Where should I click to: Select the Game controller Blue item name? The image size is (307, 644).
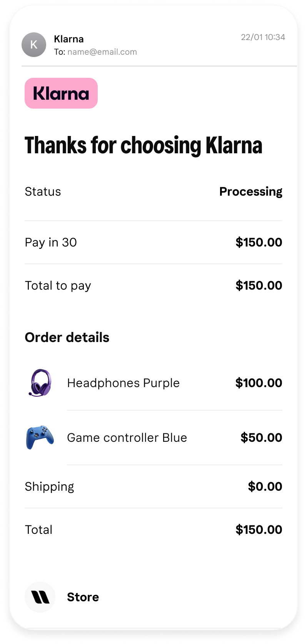127,438
